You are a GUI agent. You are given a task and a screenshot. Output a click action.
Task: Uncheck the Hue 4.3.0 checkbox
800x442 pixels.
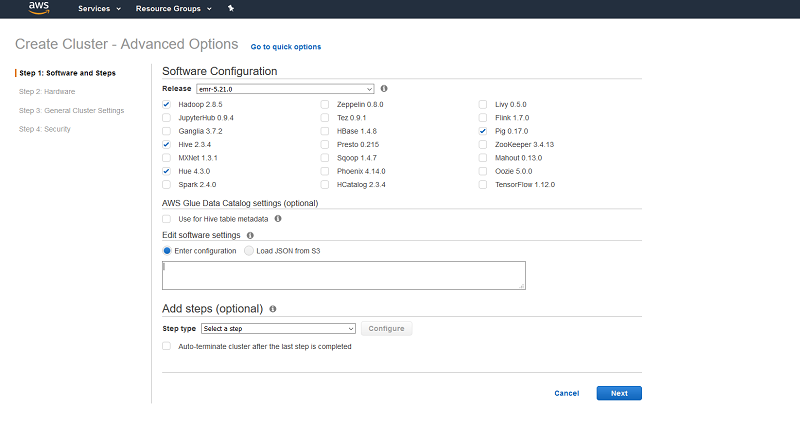pyautogui.click(x=166, y=171)
